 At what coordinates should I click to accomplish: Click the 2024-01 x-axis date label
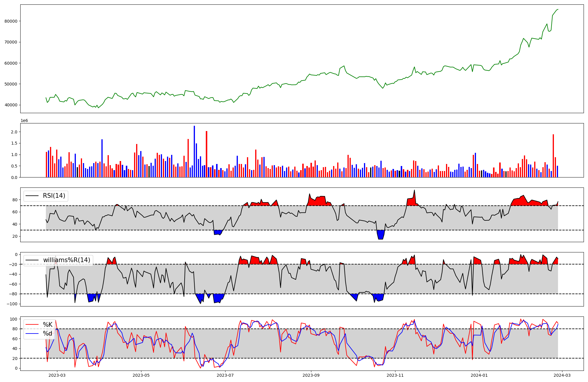pos(479,375)
